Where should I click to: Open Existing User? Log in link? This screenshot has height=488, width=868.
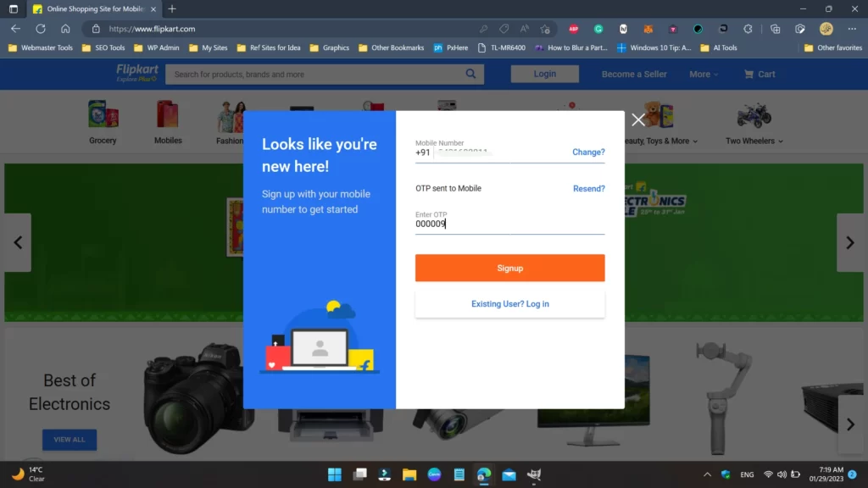click(509, 304)
